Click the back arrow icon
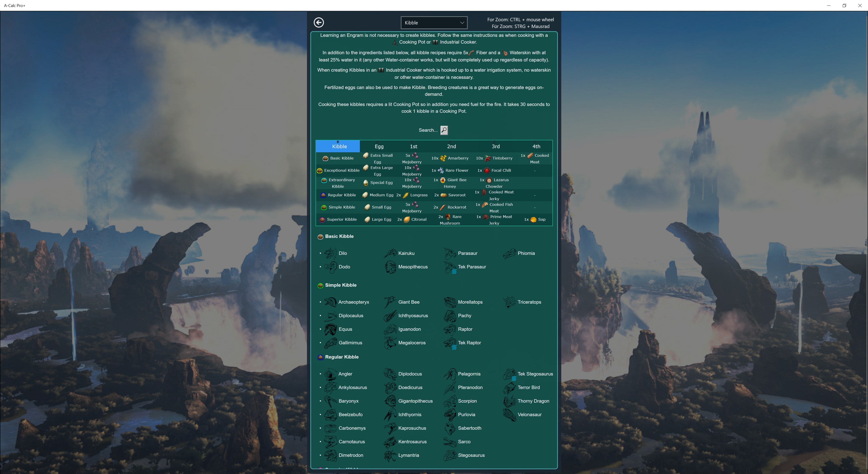The width and height of the screenshot is (868, 474). 319,23
